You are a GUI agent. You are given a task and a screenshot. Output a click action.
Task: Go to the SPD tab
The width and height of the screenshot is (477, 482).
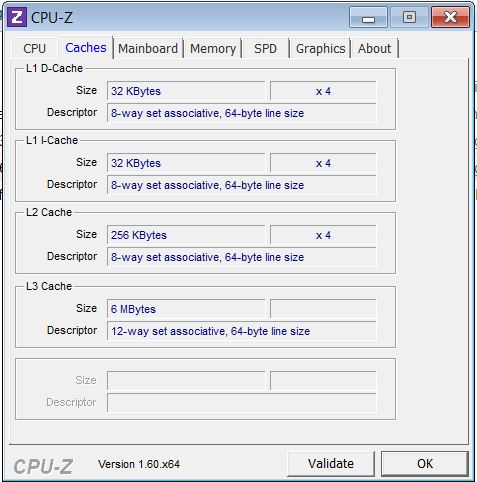click(265, 49)
